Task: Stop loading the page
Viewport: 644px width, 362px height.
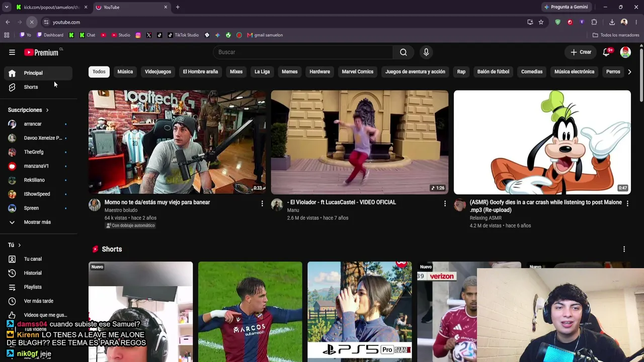Action: tap(32, 22)
